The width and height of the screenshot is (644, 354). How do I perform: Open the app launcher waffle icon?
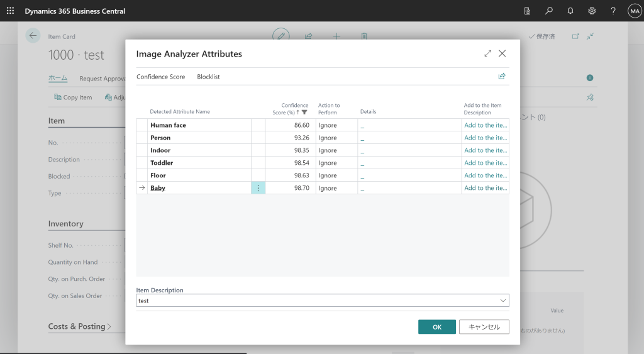[10, 11]
